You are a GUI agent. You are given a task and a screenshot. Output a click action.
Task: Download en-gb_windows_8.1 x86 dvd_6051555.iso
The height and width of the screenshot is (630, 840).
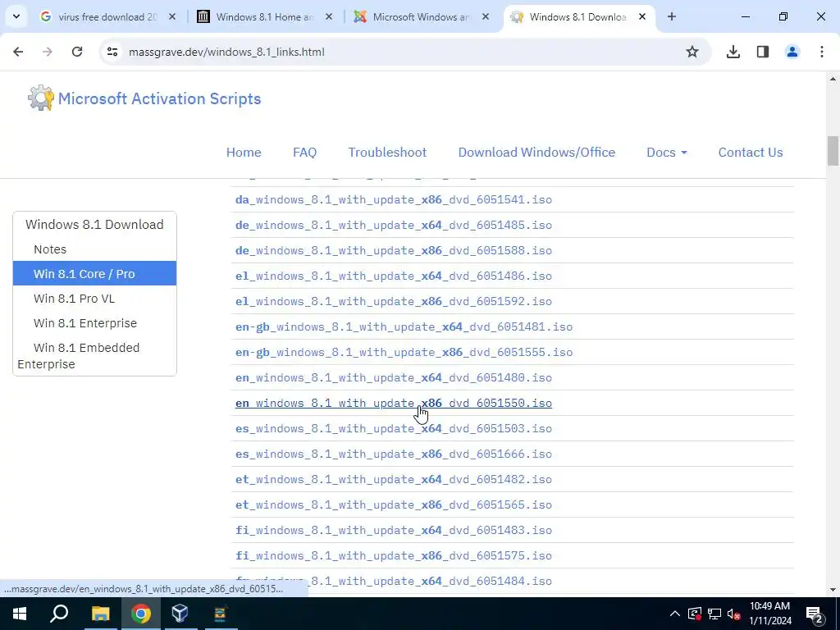[x=404, y=352]
